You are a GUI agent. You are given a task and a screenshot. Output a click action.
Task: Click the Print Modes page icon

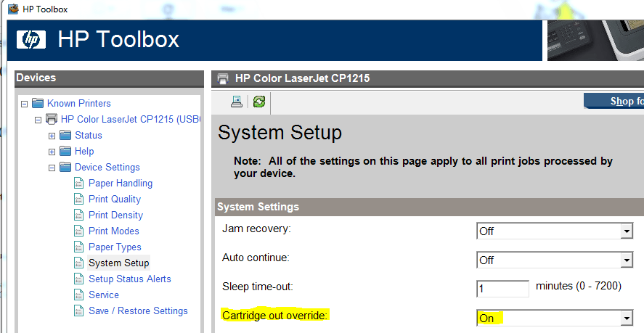tap(79, 231)
